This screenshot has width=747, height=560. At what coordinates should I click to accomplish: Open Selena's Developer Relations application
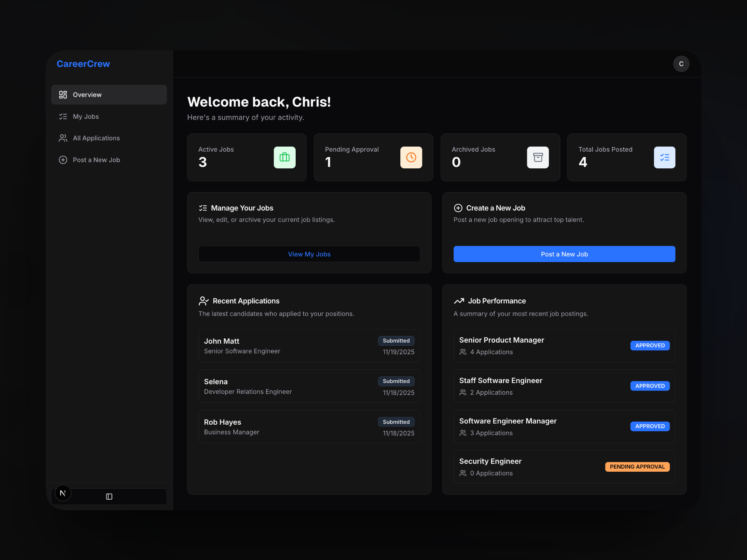tap(309, 386)
